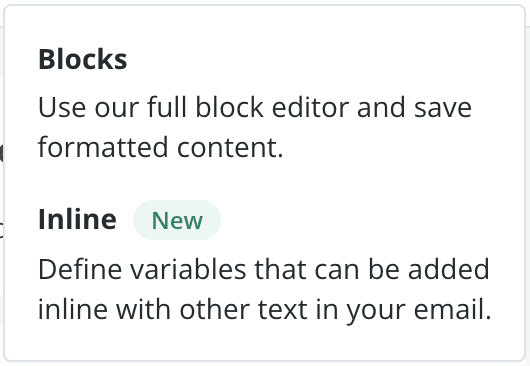Click the word 'Use' under Blocks heading
530x366 pixels.
click(x=62, y=108)
